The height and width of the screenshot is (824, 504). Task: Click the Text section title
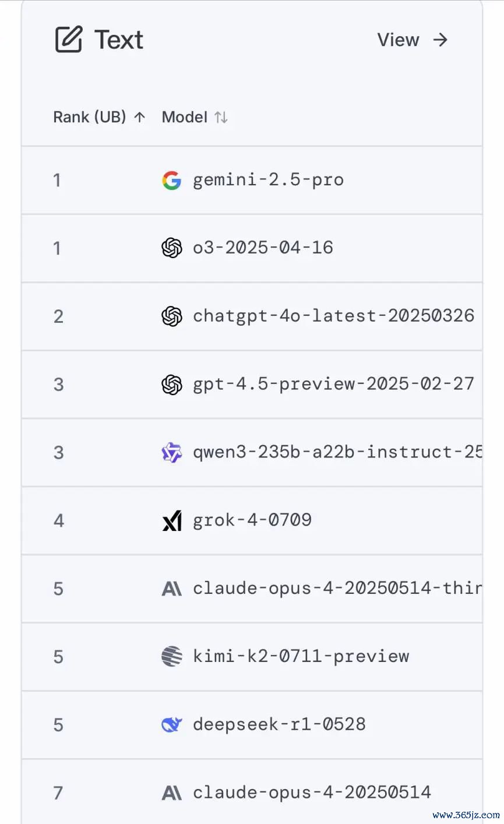119,40
